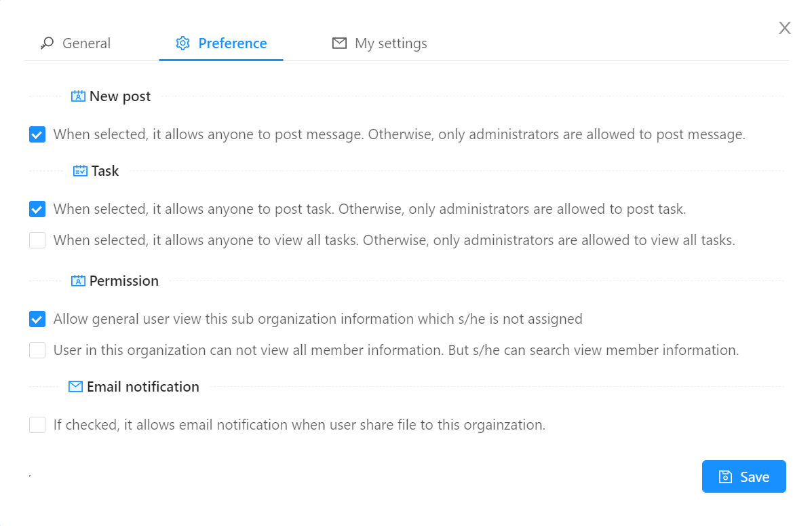Click the floppy disk icon on Save
Screen dimensions: 812x526
click(x=726, y=476)
